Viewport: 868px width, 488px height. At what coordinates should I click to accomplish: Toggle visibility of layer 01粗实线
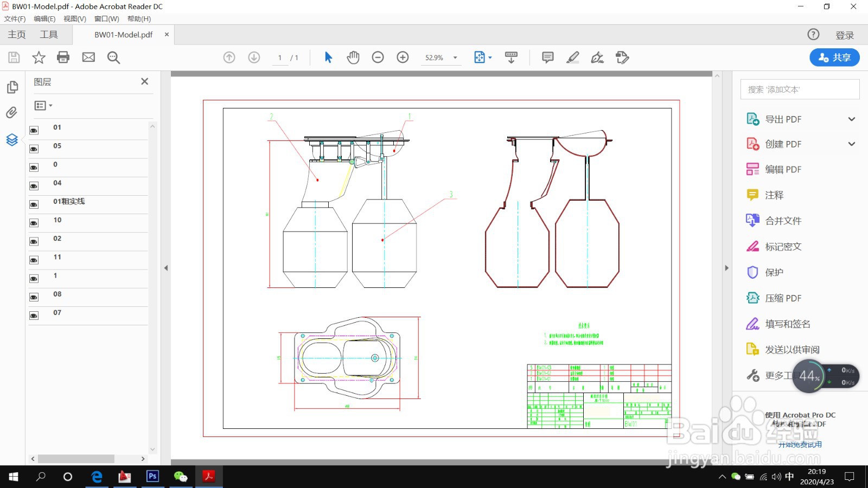click(34, 204)
